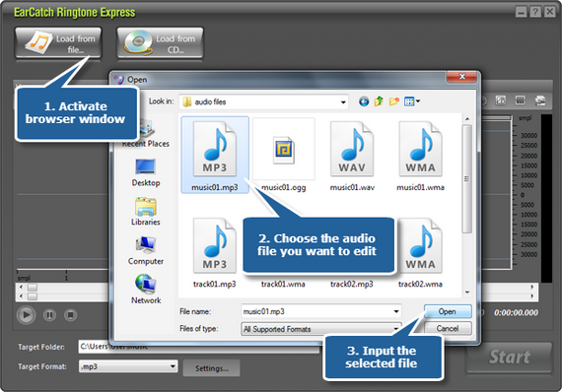Click track02.mp3 file name
The width and height of the screenshot is (562, 392).
click(x=352, y=285)
